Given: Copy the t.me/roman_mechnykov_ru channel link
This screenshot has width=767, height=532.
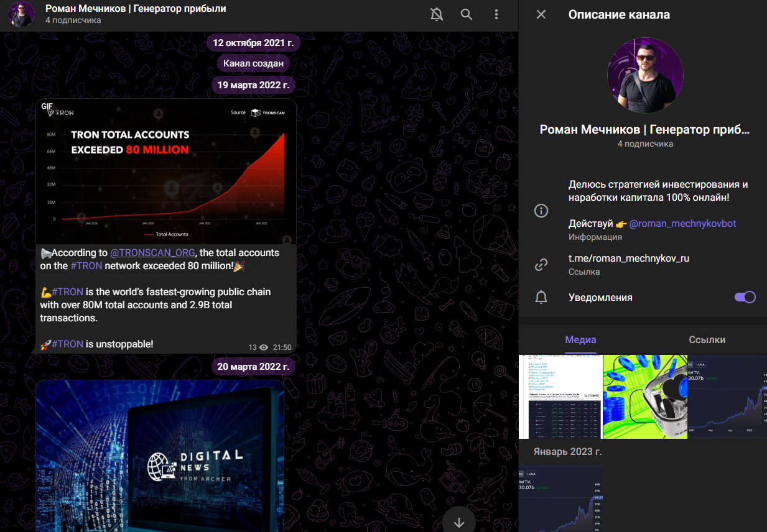Looking at the screenshot, I should click(628, 259).
